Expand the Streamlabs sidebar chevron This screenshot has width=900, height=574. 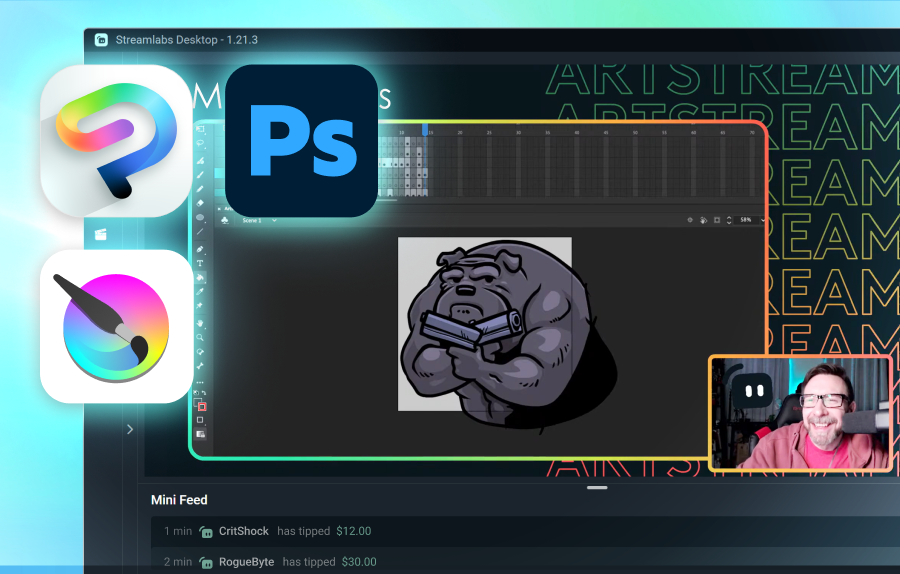[130, 429]
